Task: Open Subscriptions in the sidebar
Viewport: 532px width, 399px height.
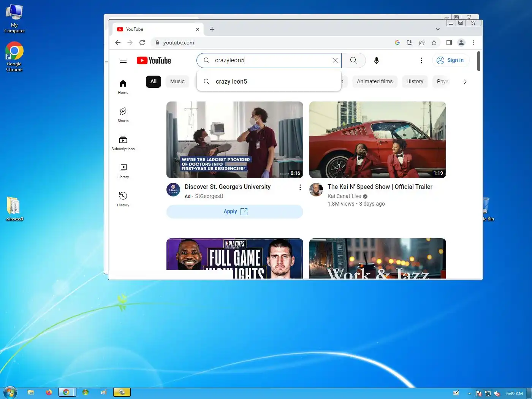Action: [x=123, y=143]
